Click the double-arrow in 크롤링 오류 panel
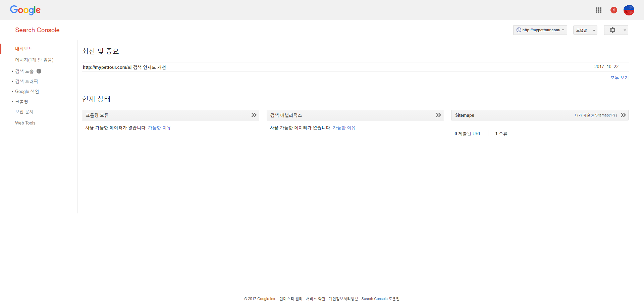This screenshot has width=644, height=302. [x=254, y=115]
